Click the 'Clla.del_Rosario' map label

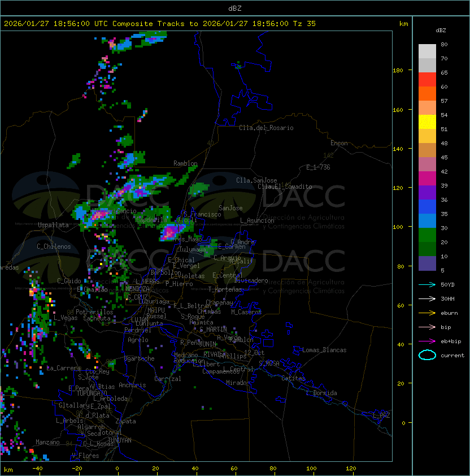266,128
